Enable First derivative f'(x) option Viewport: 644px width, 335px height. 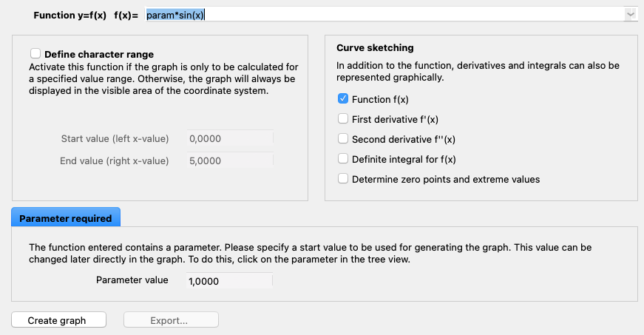click(x=342, y=119)
